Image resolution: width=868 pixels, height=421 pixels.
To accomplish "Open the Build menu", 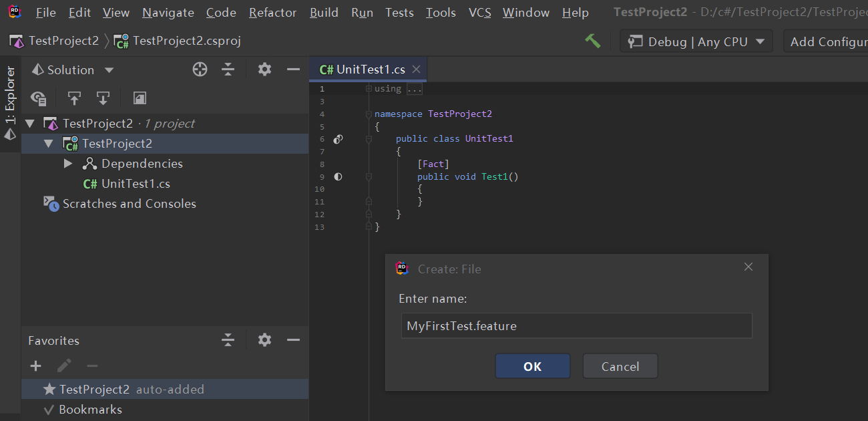I will (324, 13).
